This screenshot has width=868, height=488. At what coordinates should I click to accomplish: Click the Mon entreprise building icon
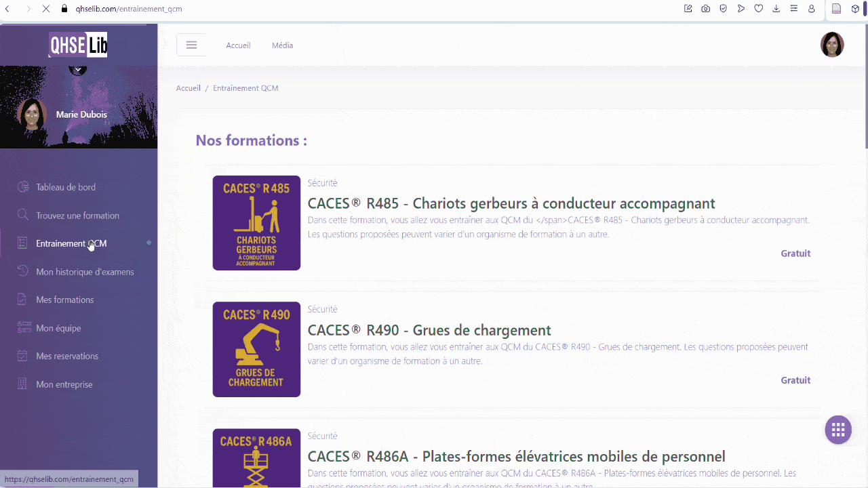coord(21,384)
